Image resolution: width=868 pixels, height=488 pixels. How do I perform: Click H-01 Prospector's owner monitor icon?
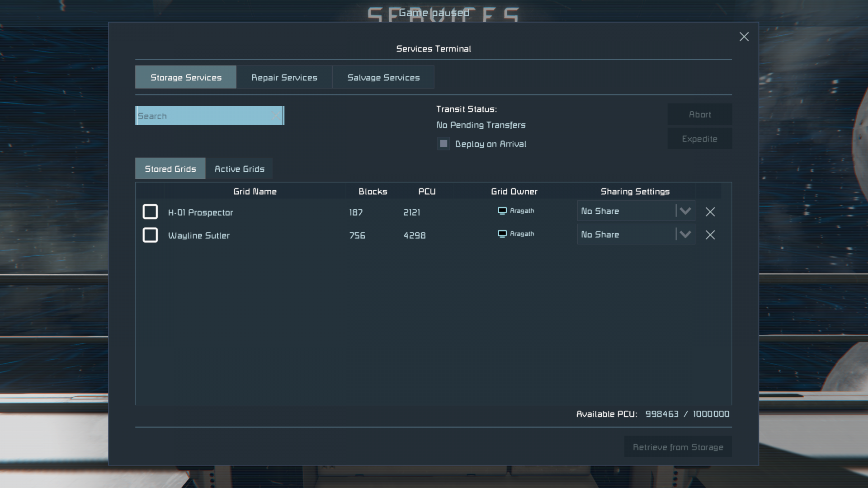coord(502,211)
